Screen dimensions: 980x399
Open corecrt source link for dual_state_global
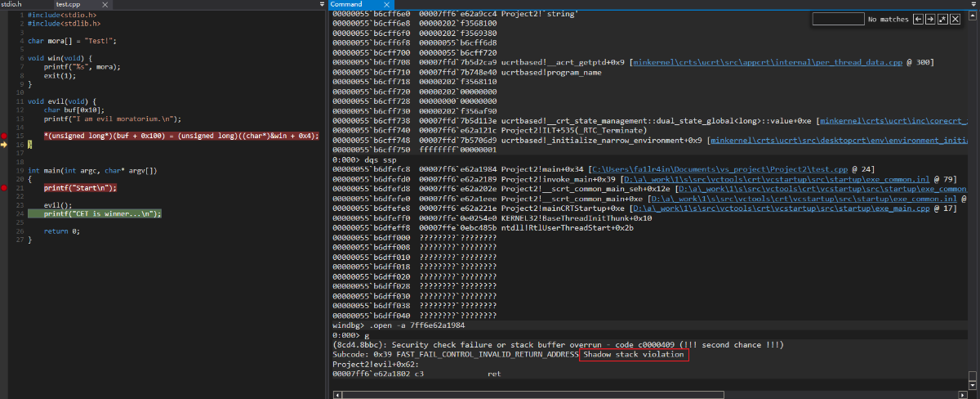coord(895,122)
